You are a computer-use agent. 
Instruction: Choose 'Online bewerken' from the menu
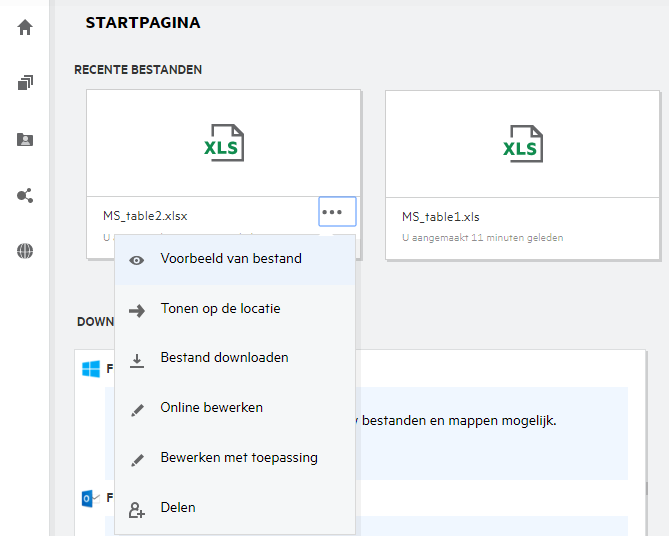[211, 408]
